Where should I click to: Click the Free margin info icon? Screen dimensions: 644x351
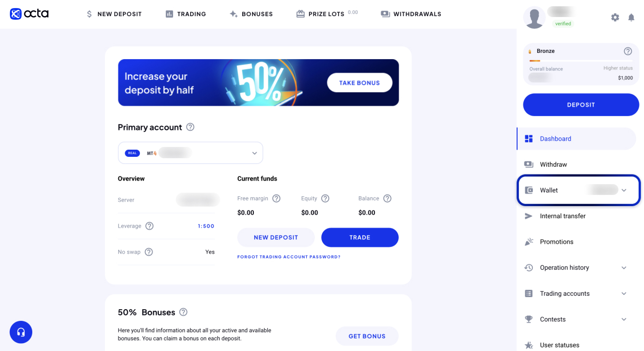[277, 198]
